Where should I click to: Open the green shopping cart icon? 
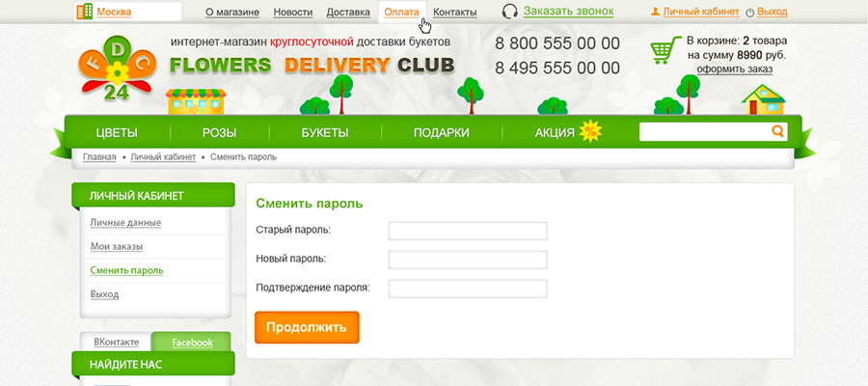(x=665, y=50)
